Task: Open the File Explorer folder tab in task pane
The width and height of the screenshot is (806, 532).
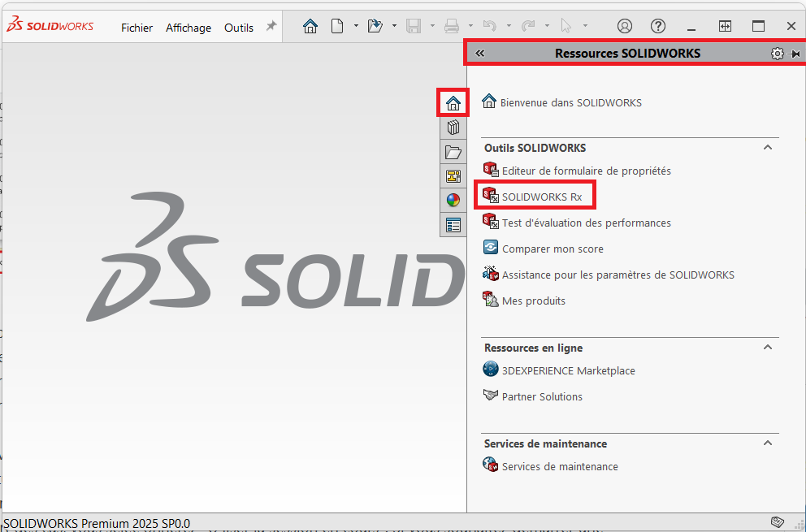Action: (x=453, y=152)
